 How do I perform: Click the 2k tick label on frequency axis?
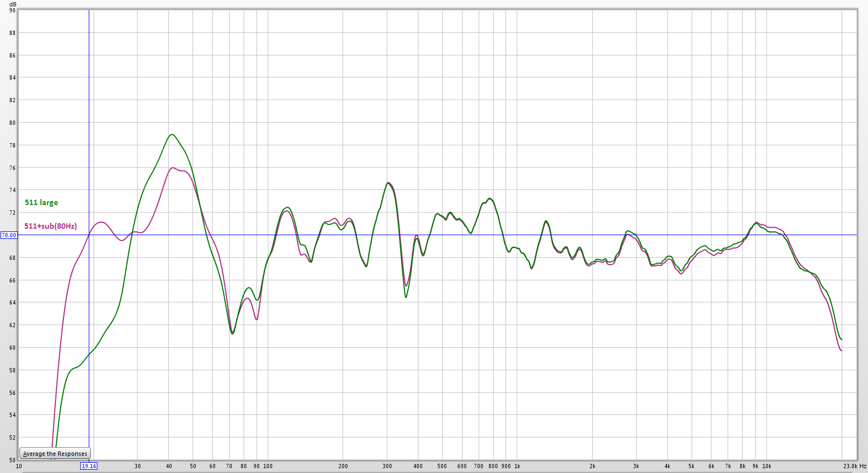point(592,466)
